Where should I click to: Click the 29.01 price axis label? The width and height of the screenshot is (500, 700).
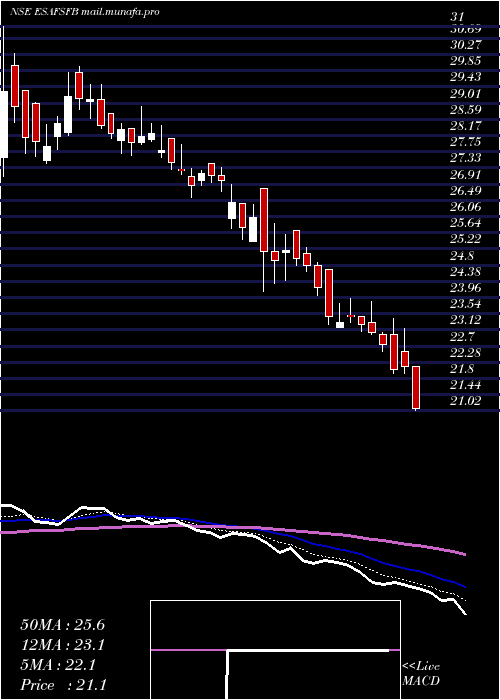[x=466, y=94]
